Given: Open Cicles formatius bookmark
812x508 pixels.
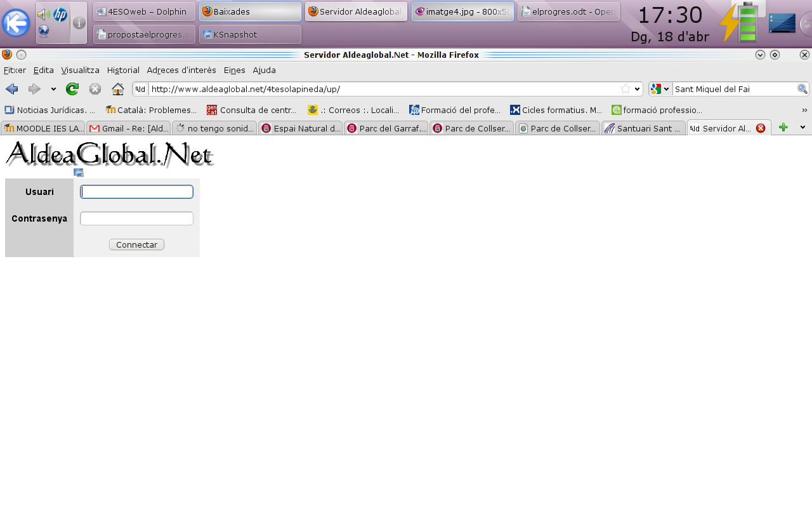Looking at the screenshot, I should click(556, 110).
